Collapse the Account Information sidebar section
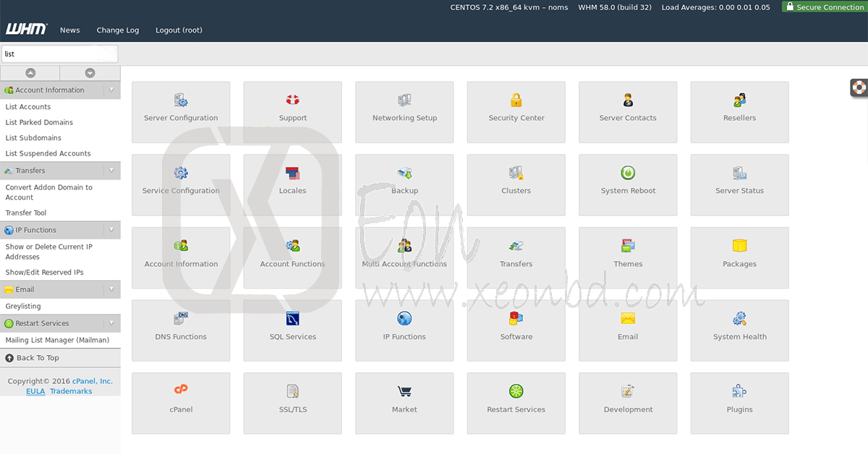Image resolution: width=868 pixels, height=454 pixels. (111, 90)
